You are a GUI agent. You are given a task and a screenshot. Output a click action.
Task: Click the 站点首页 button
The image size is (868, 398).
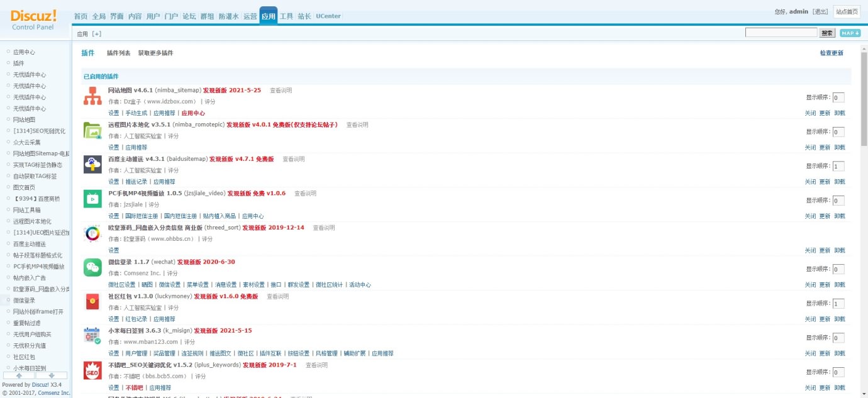coord(847,11)
